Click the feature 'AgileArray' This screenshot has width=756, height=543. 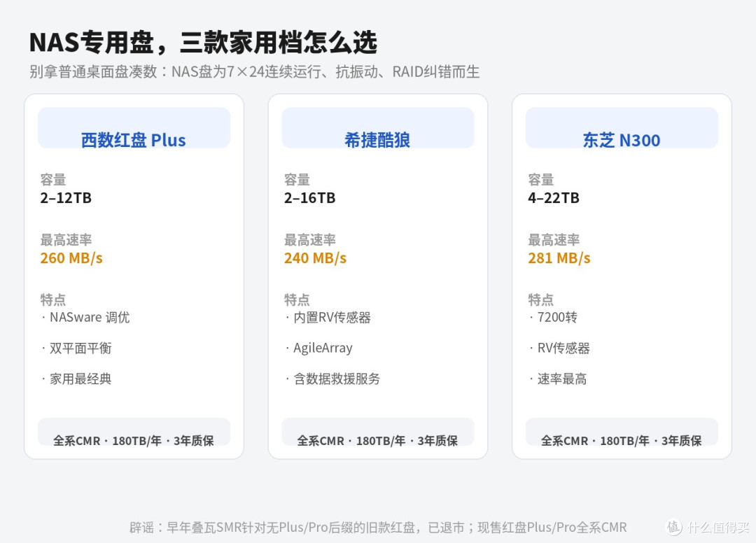[323, 348]
